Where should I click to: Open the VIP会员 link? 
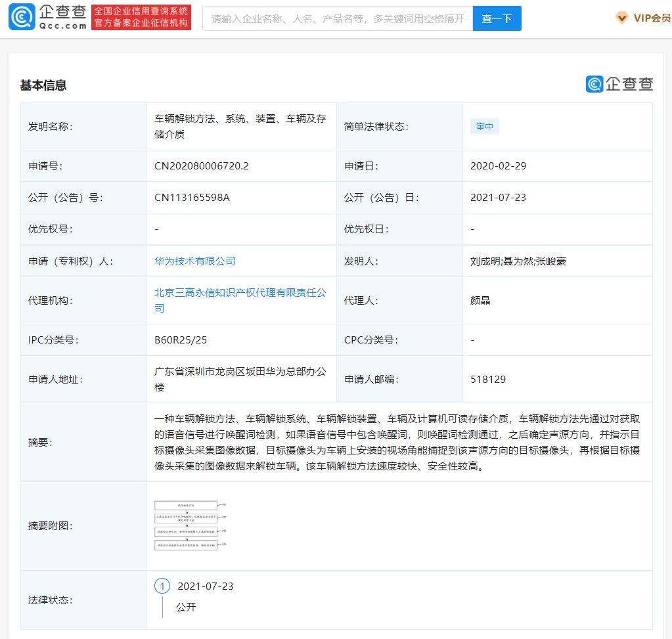point(652,18)
